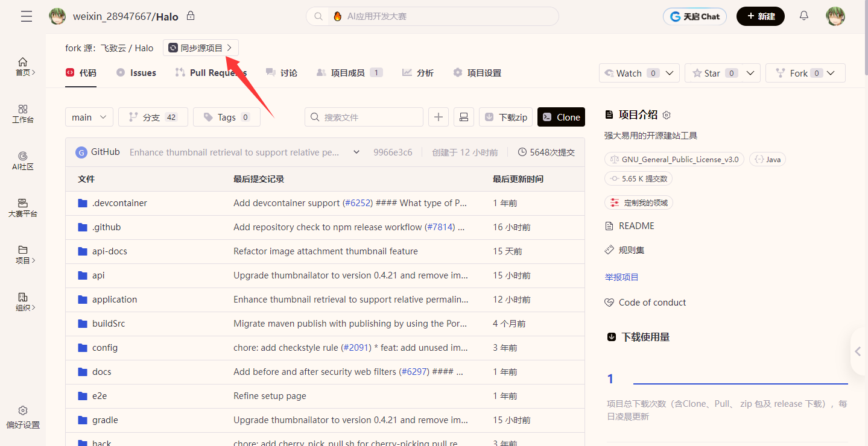Star the Halo repository

coord(712,72)
